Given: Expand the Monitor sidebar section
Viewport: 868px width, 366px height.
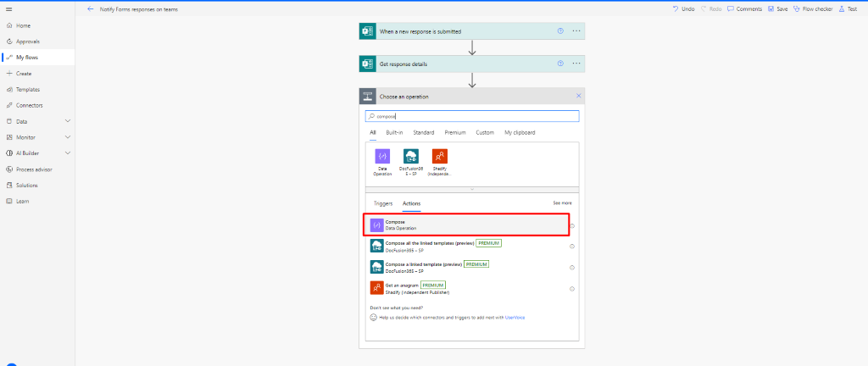Looking at the screenshot, I should tap(67, 137).
